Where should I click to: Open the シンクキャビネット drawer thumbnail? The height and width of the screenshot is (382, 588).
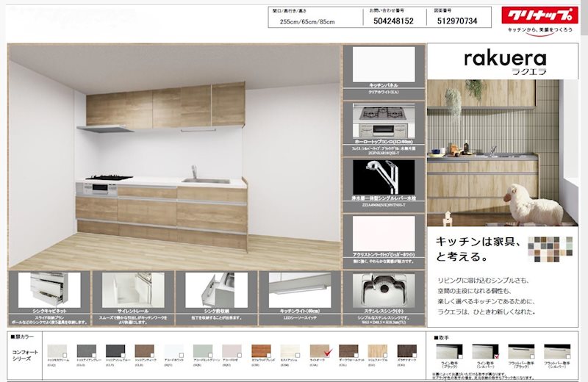click(49, 289)
